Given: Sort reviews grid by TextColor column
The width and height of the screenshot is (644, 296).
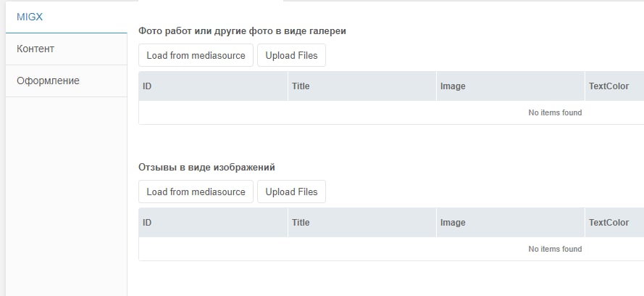Looking at the screenshot, I should (x=614, y=223).
